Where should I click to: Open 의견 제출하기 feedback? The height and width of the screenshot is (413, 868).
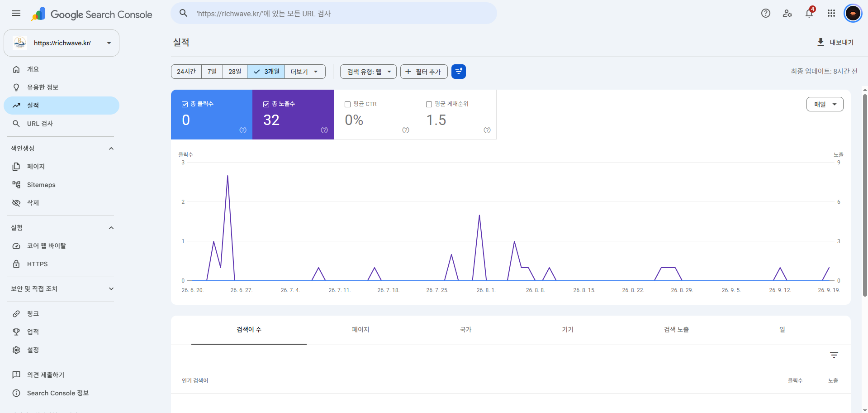coord(62,375)
